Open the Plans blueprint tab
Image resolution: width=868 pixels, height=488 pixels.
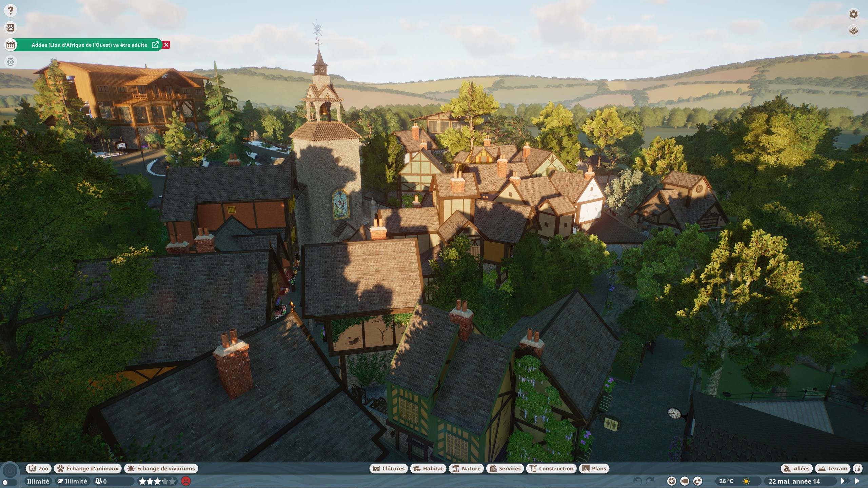594,468
